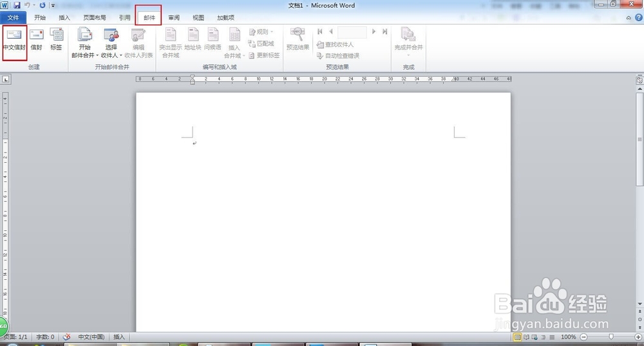Click the Save icon in quick access toolbar

(17, 5)
